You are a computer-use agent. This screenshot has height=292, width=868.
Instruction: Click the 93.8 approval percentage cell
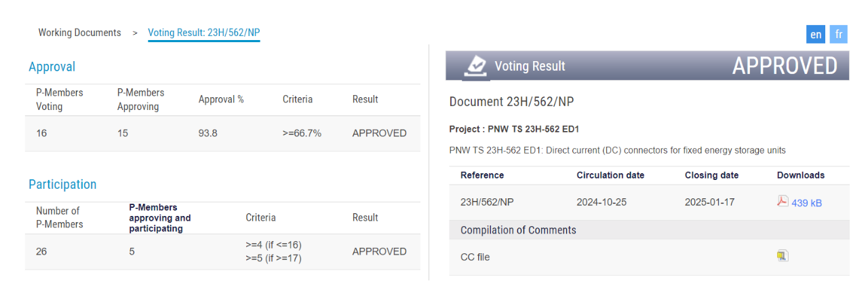click(x=208, y=133)
